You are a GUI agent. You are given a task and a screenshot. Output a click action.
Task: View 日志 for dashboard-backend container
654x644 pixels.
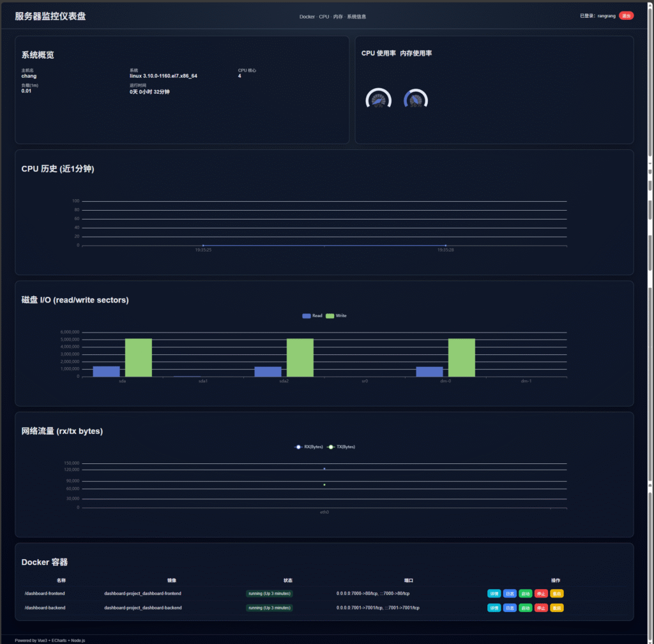(510, 608)
